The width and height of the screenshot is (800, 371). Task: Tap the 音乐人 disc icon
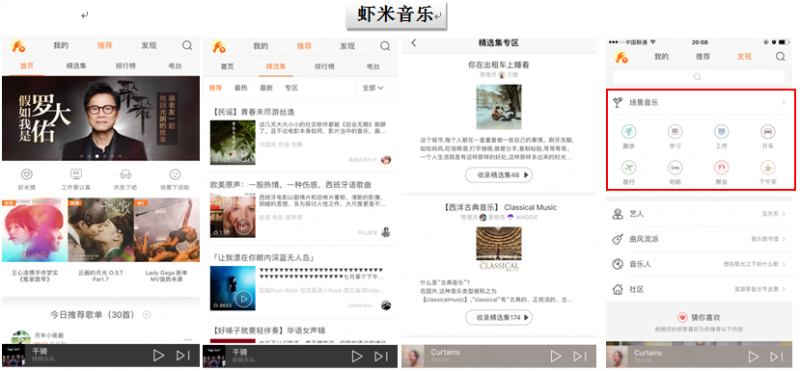[617, 264]
